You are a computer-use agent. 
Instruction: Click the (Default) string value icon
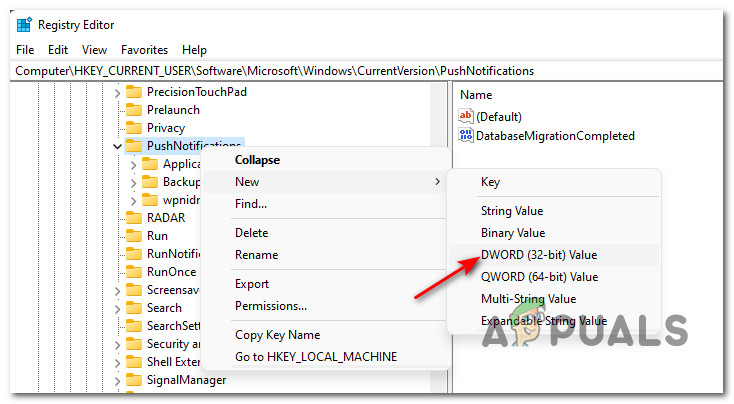pos(466,116)
